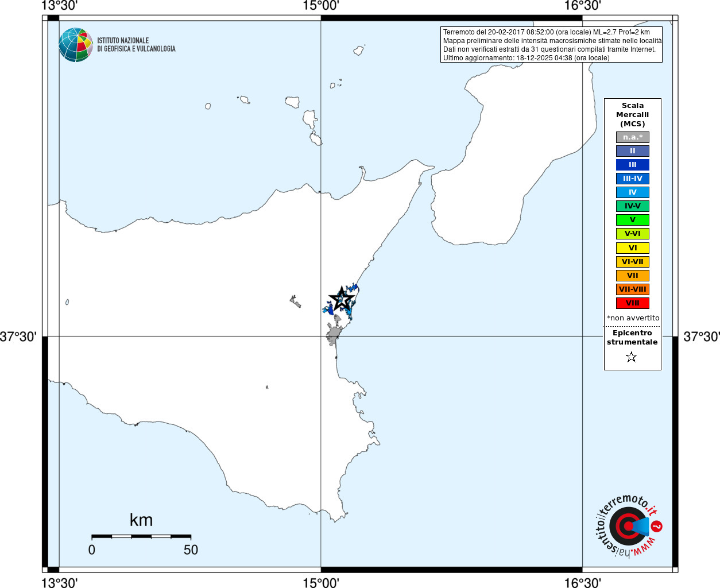Click the light blue IV legend box
Viewport: 720px width, 588px height.
tap(632, 192)
